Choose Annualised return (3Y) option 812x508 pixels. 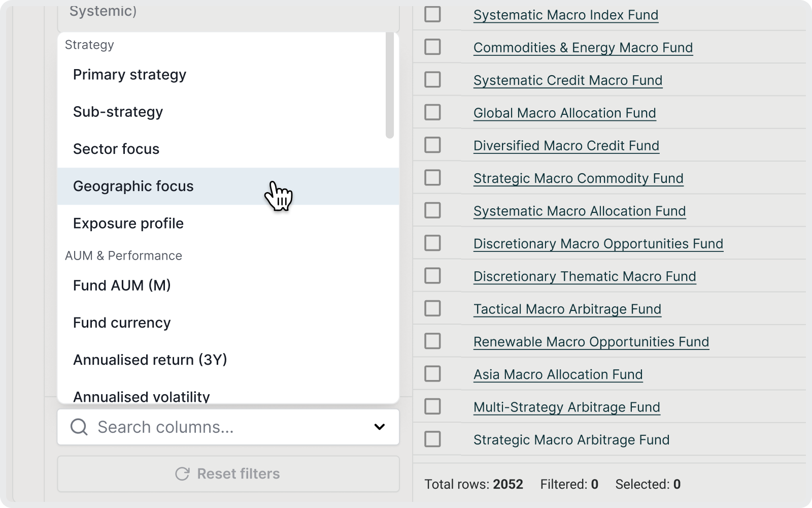click(x=150, y=360)
